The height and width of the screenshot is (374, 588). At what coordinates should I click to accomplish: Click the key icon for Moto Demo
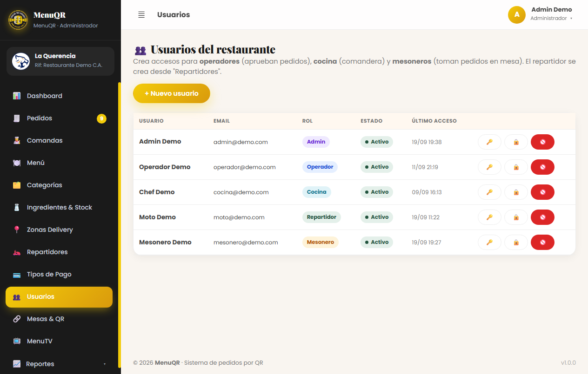[489, 217]
